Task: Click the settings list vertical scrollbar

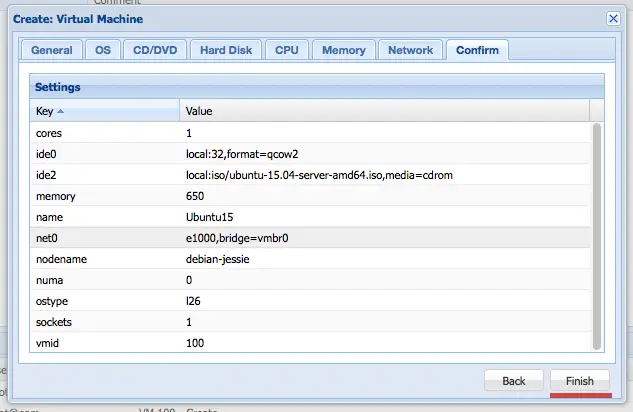Action: click(597, 237)
